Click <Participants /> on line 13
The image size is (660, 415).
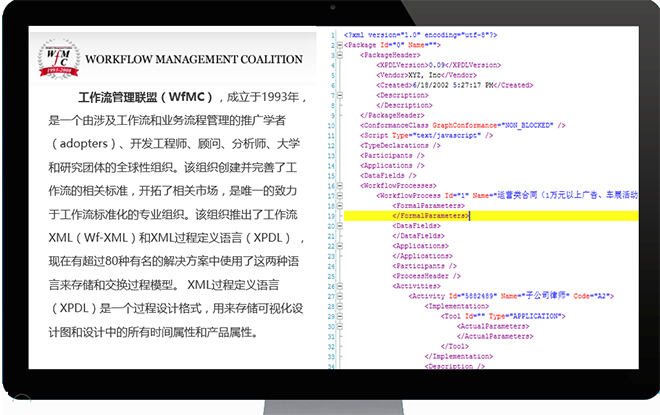point(392,156)
